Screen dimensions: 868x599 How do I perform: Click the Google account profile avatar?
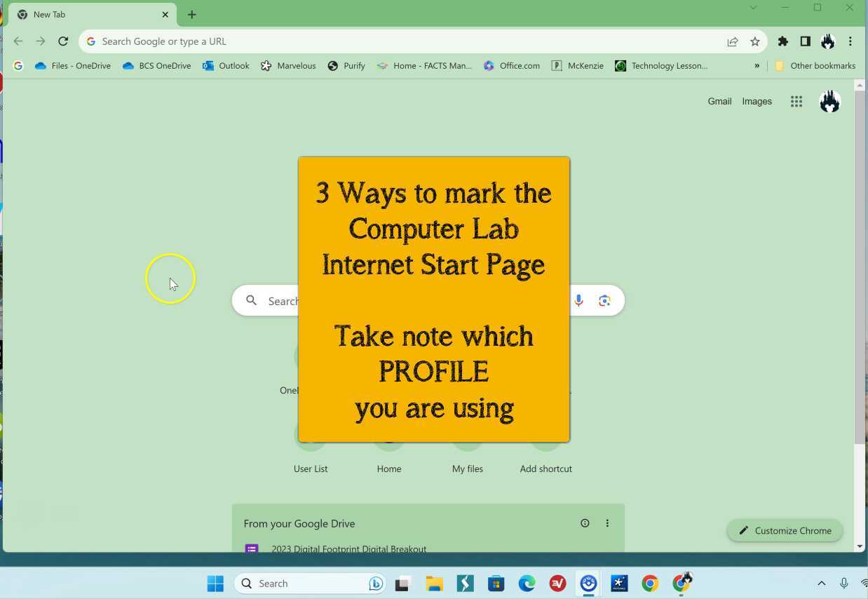[829, 101]
